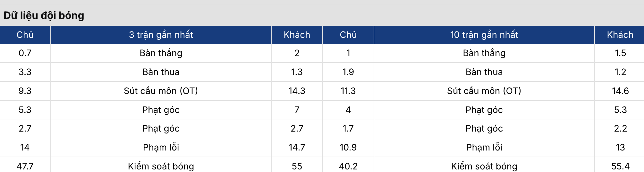Select the "10 trận gần nhất" column header
The width and height of the screenshot is (644, 172).
point(484,35)
